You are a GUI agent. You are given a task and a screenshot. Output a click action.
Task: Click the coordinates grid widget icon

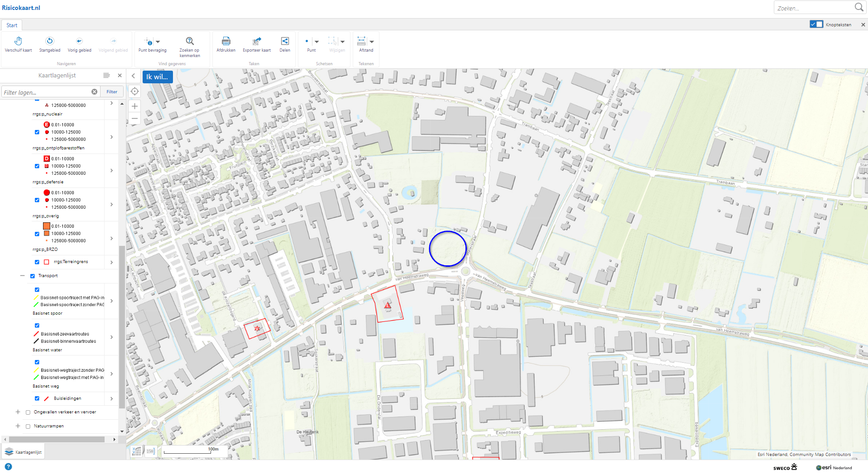tap(136, 451)
